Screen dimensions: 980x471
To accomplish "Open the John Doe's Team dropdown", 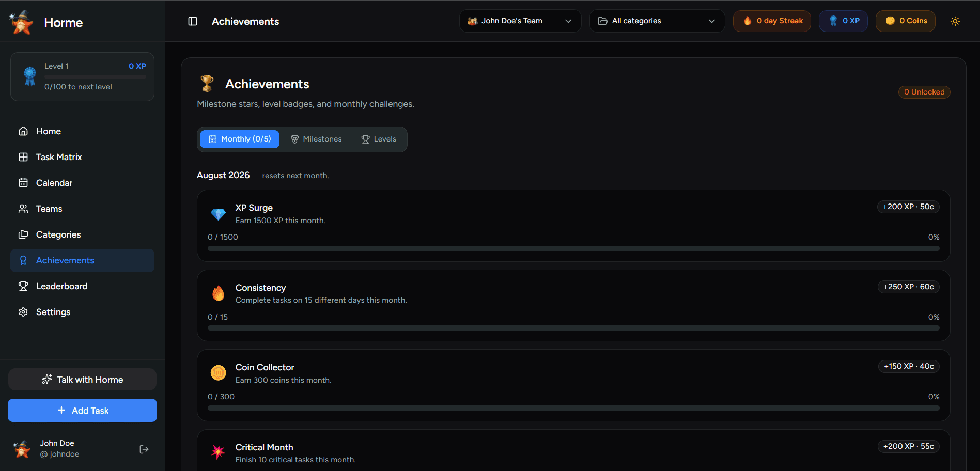I will (520, 21).
